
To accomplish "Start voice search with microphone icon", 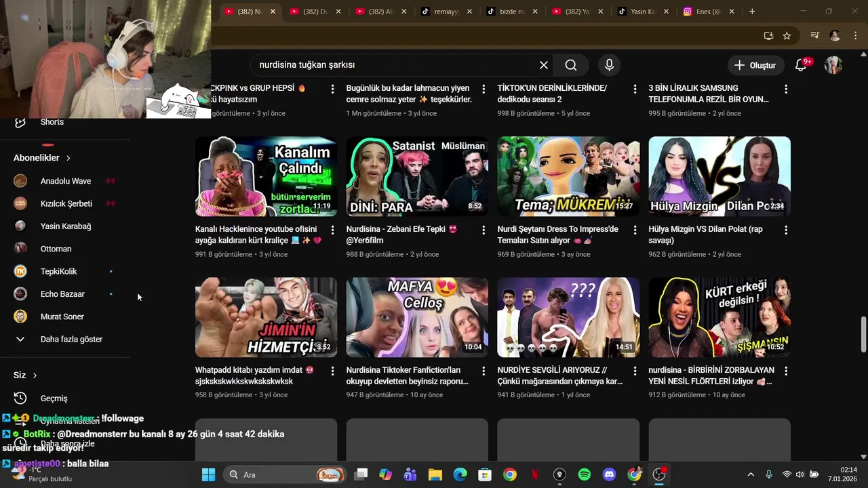I will point(609,65).
